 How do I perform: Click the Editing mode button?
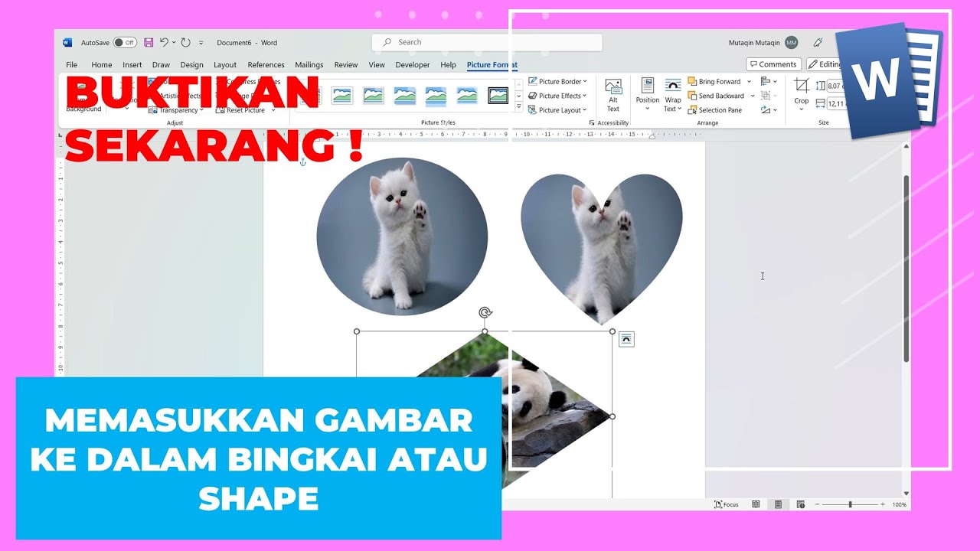825,64
